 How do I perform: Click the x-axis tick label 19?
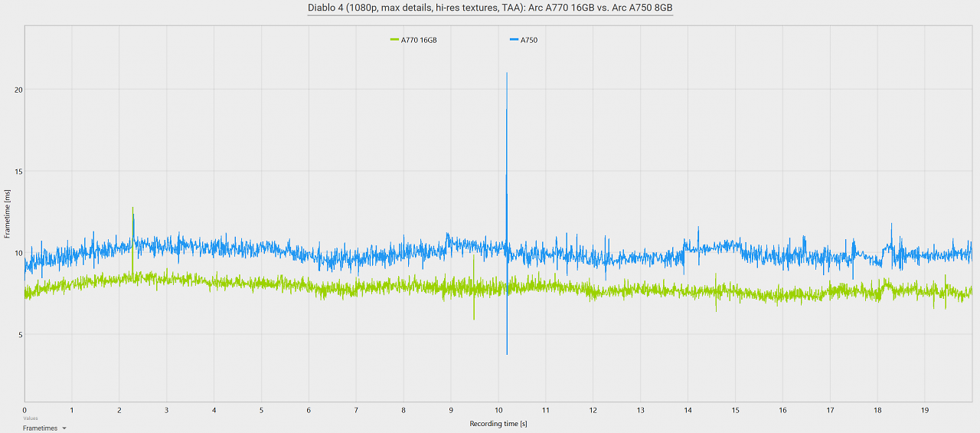point(925,411)
